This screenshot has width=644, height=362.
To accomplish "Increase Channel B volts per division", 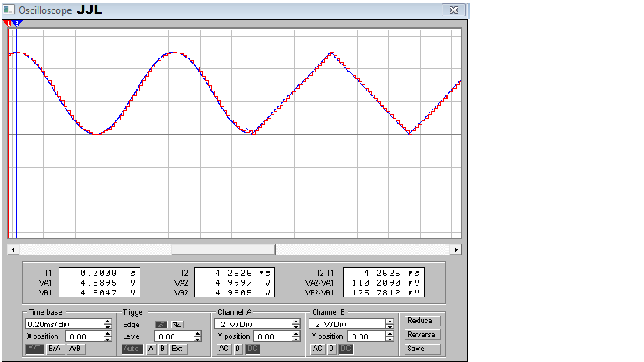I will point(390,321).
